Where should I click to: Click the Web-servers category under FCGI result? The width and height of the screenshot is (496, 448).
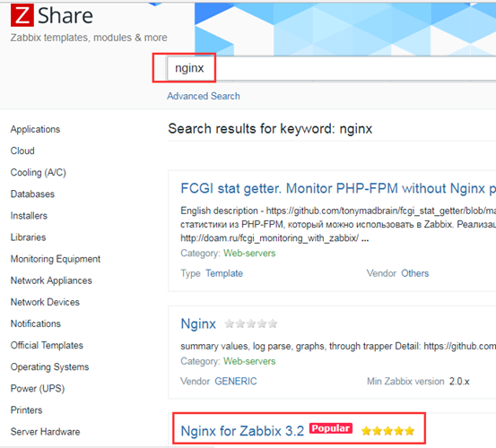coord(249,253)
